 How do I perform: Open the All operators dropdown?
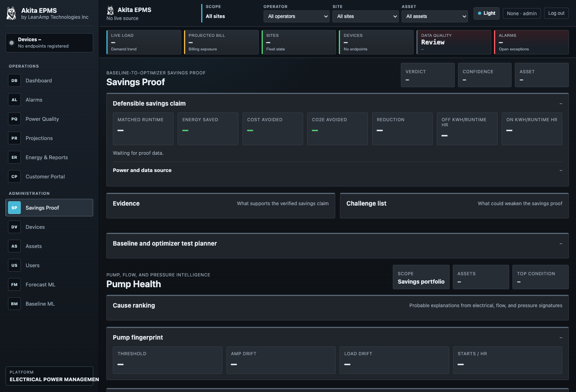296,16
